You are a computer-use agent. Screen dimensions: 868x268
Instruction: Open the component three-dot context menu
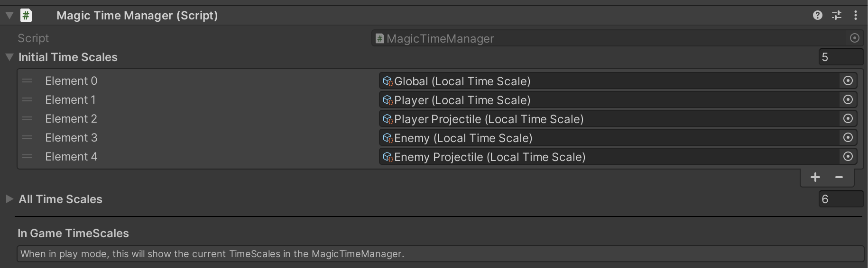[856, 16]
